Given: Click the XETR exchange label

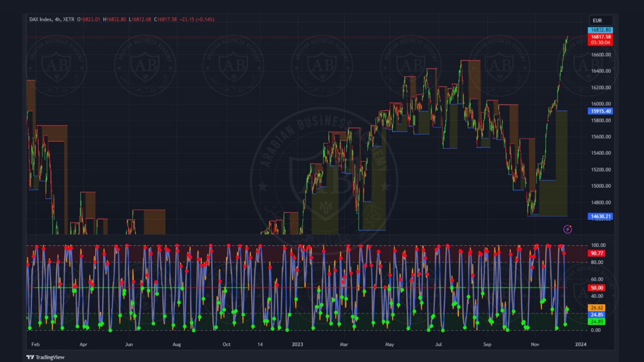Looking at the screenshot, I should 69,19.
